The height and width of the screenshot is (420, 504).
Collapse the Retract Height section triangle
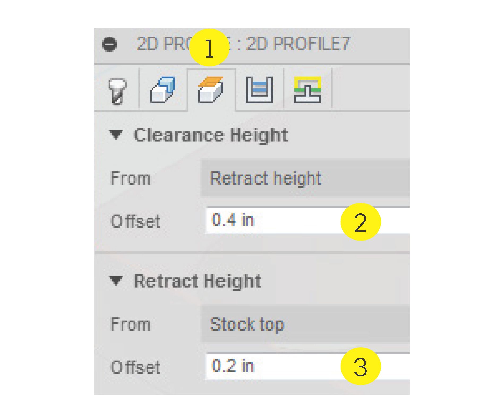point(116,280)
